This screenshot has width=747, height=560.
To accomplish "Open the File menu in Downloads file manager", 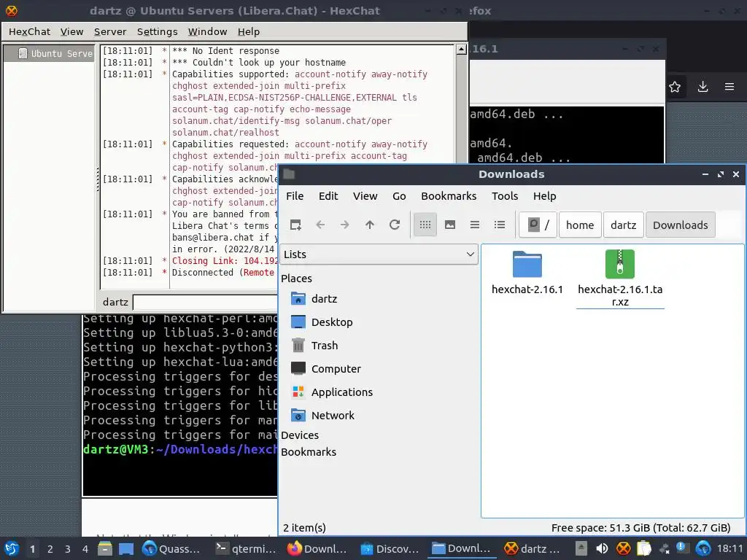I will [x=295, y=196].
